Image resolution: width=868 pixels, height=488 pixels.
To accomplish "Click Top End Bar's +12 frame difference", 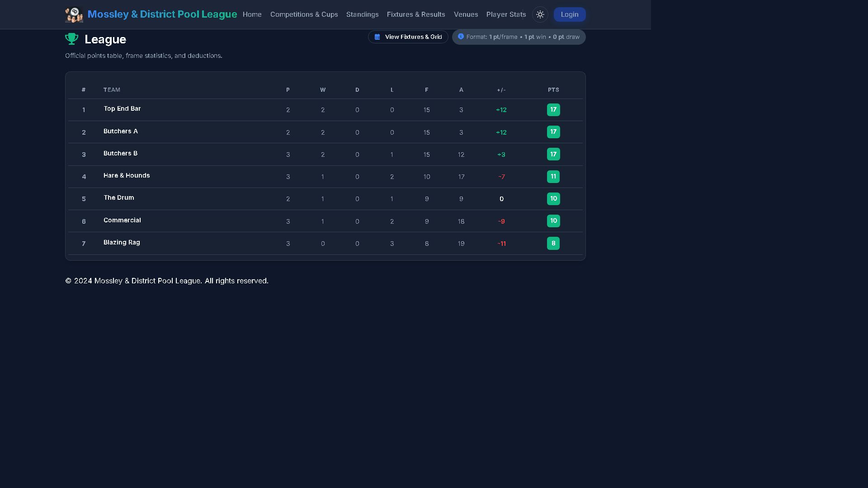I will (x=501, y=110).
